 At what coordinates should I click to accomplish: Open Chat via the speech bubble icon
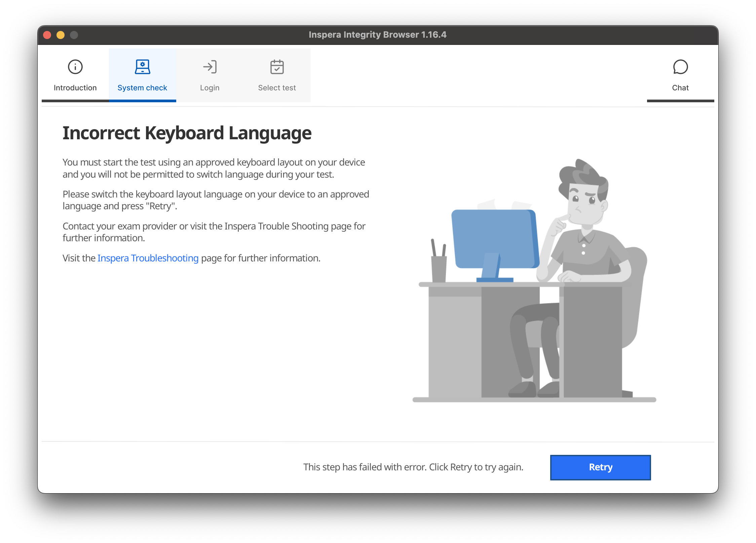[680, 67]
